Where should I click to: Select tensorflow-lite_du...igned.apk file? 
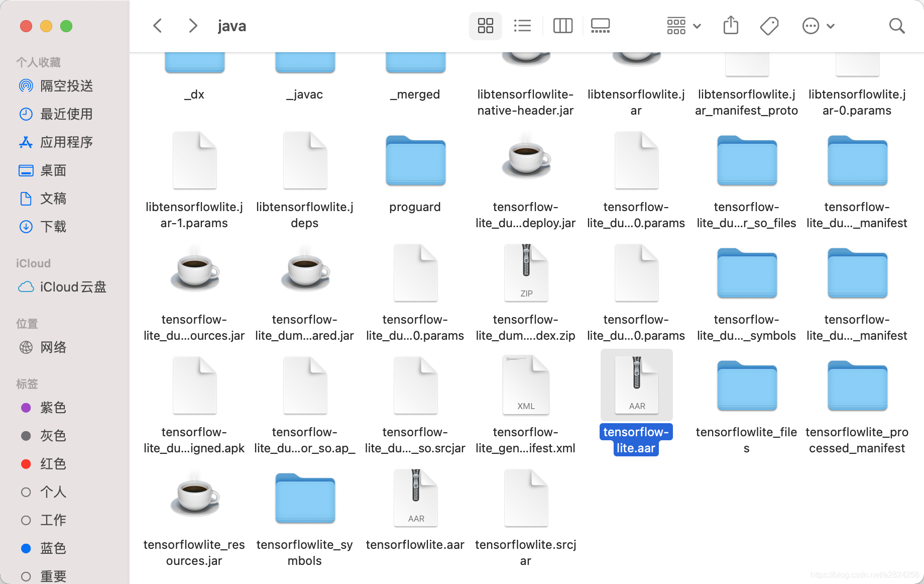[x=194, y=385]
